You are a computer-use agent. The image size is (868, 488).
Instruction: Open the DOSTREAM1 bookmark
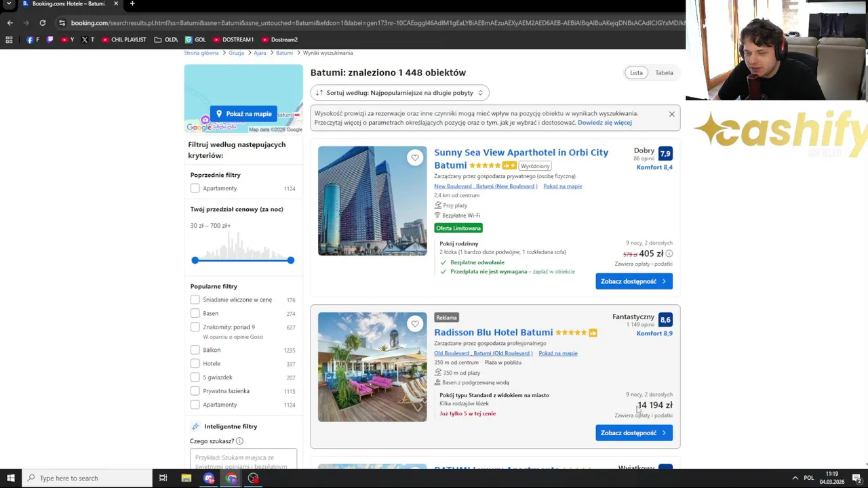tap(233, 39)
